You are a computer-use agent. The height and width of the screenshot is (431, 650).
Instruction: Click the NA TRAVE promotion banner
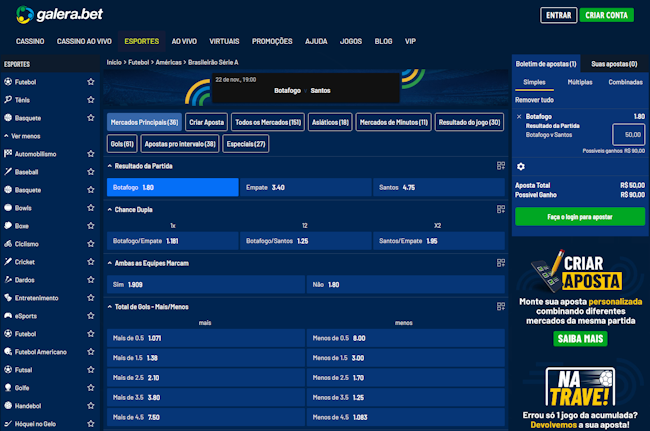(x=580, y=398)
